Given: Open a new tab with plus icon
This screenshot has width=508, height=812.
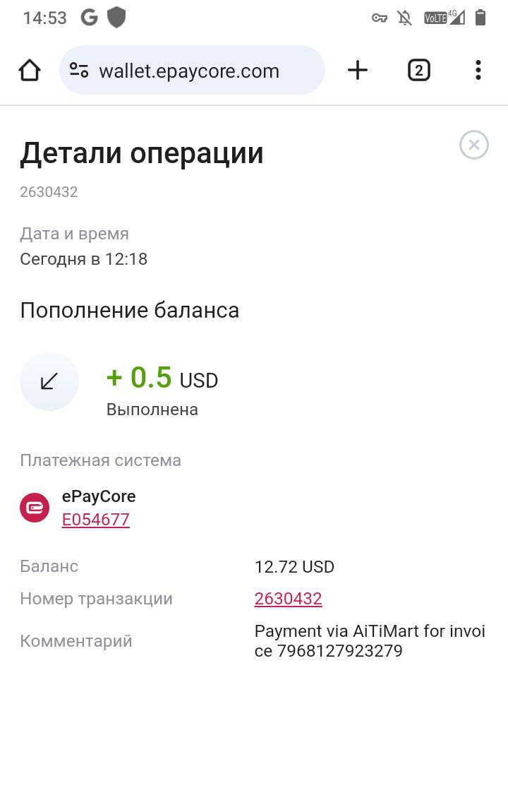Looking at the screenshot, I should tap(358, 70).
